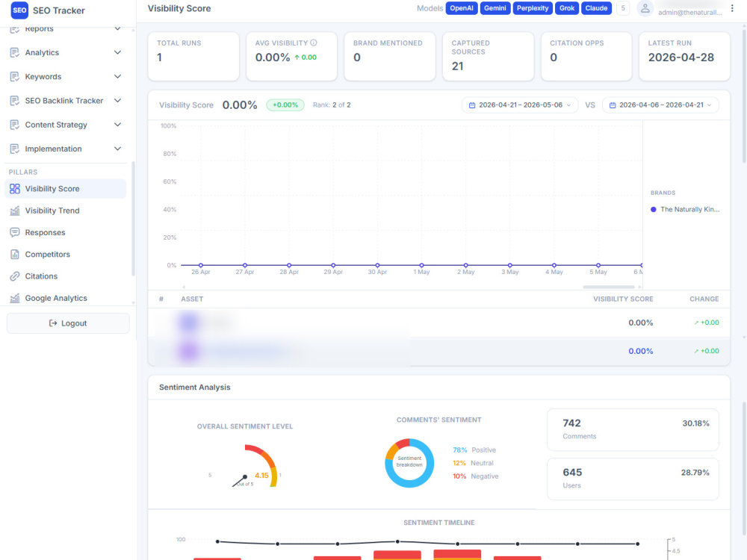Toggle the OpenAI model filter
The width and height of the screenshot is (747, 560).
[x=462, y=8]
